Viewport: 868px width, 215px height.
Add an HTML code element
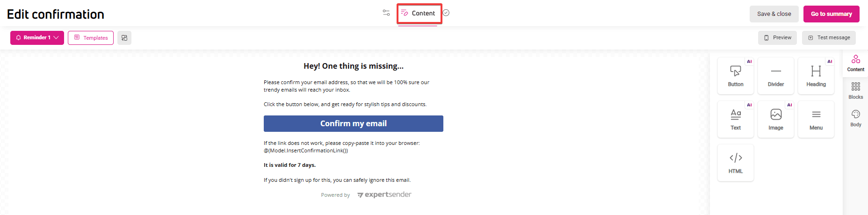(735, 163)
